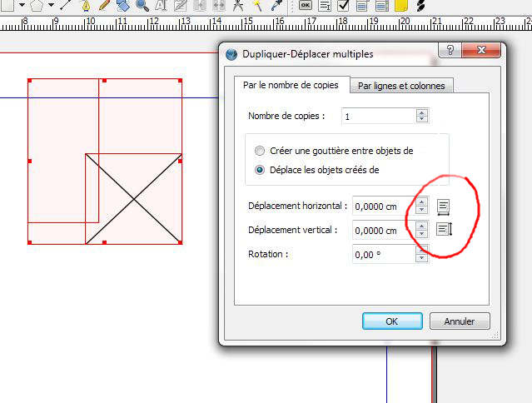Increase Nombre de copies with up arrow
This screenshot has height=403, width=532.
(422, 112)
